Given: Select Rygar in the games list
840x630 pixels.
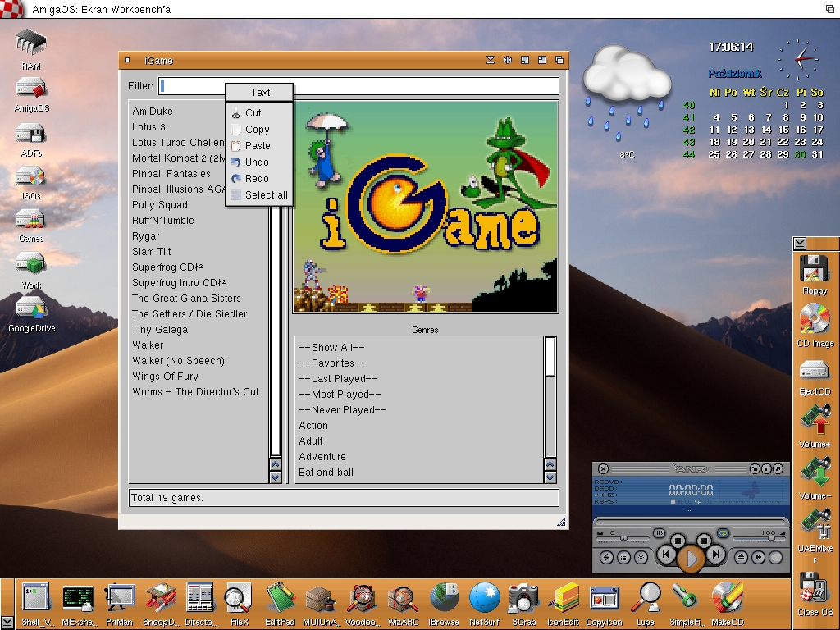Looking at the screenshot, I should click(145, 236).
